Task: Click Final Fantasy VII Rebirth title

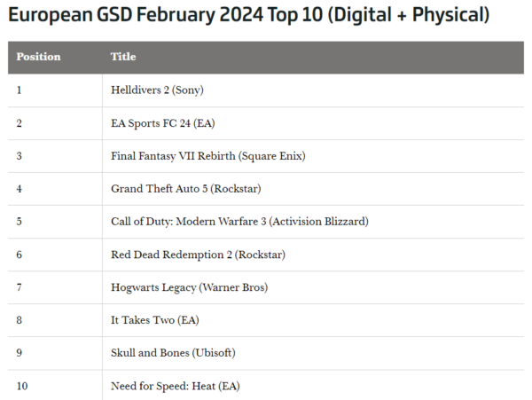Action: (207, 155)
